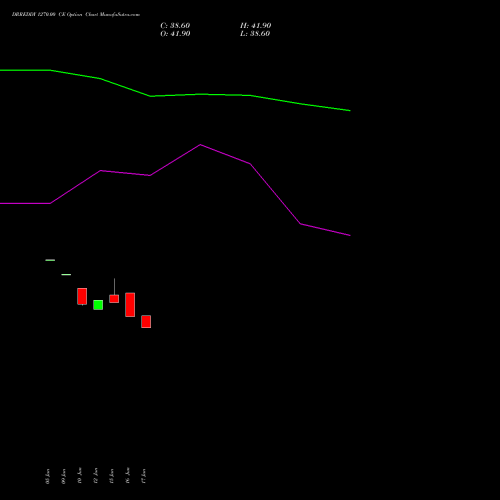This screenshot has width=500, height=500.
Task: Click the second small green dash candle
Action: 66,275
